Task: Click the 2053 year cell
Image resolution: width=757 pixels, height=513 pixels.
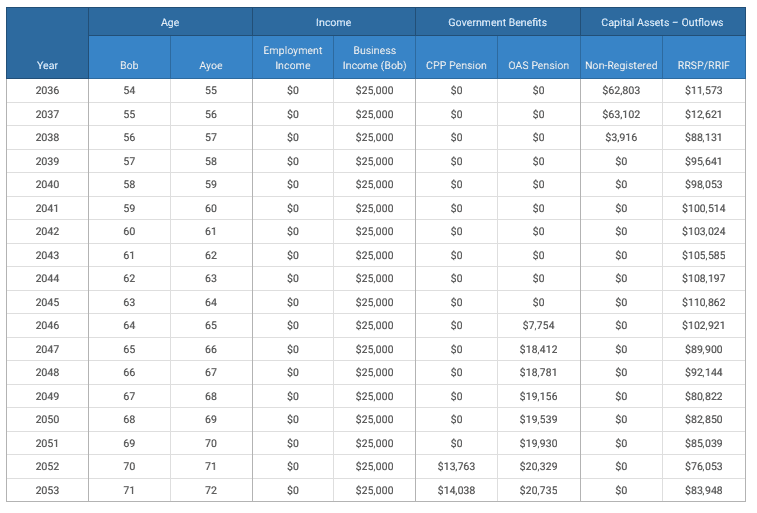Action: (47, 491)
